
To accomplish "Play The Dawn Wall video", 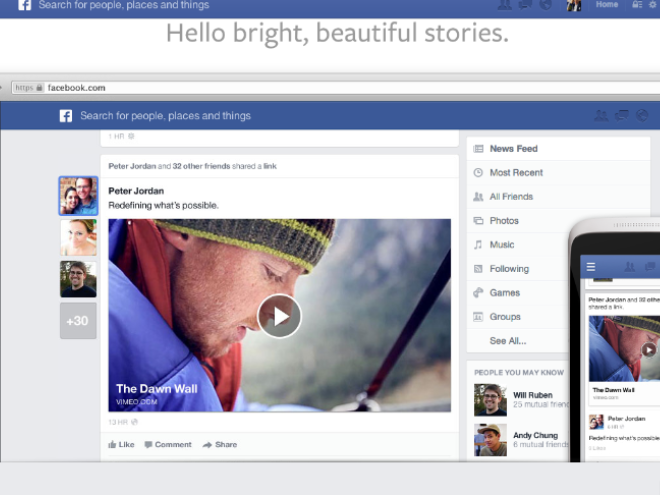I will (279, 316).
